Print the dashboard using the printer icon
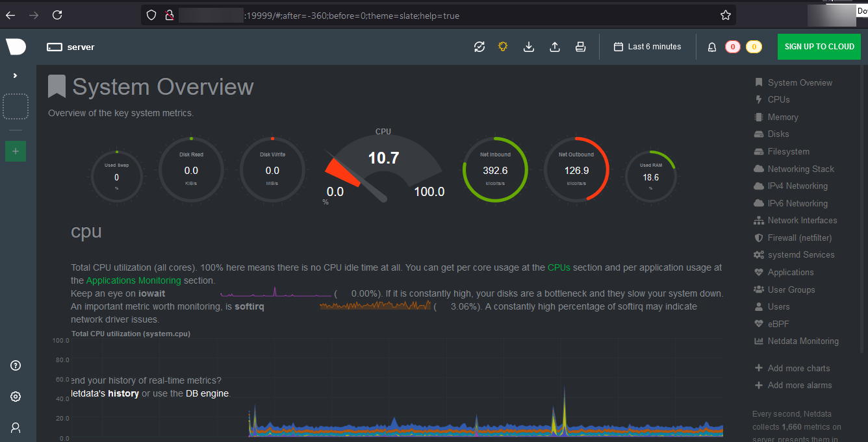Image resolution: width=868 pixels, height=442 pixels. pos(580,46)
